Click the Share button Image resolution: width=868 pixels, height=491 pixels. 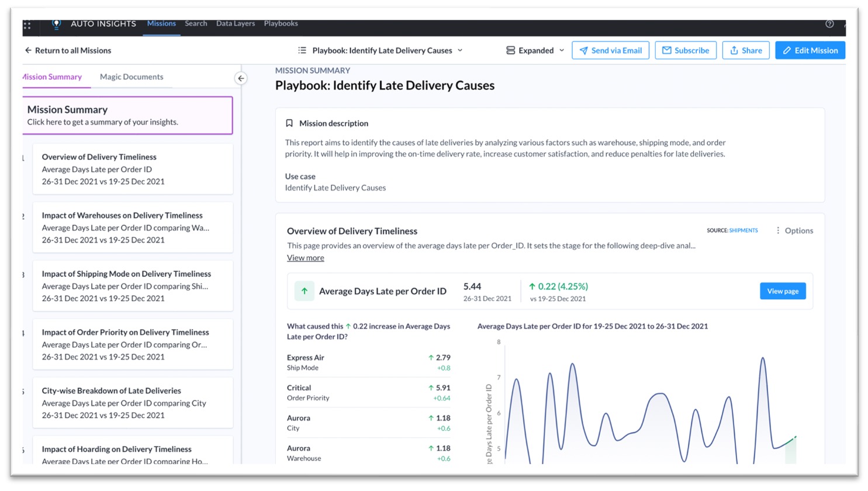746,50
